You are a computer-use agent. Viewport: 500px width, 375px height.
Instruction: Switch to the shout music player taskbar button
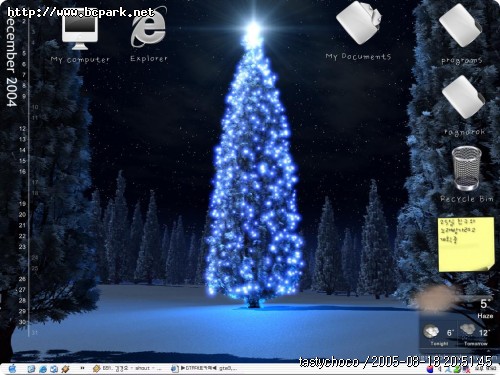(127, 368)
